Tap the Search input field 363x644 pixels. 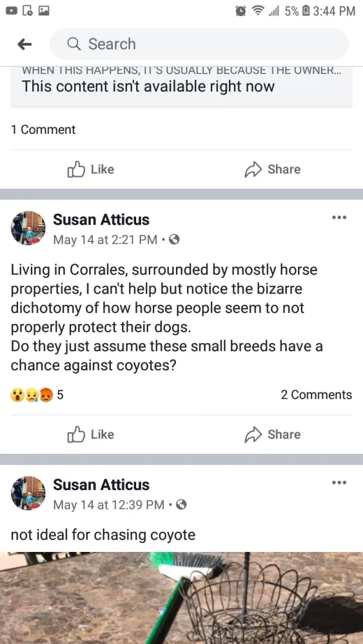[x=199, y=44]
